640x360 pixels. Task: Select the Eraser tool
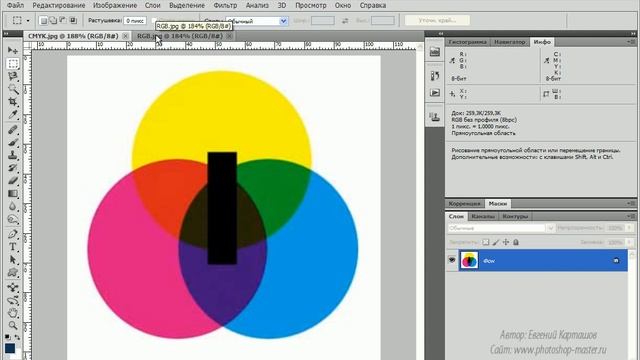point(13,180)
